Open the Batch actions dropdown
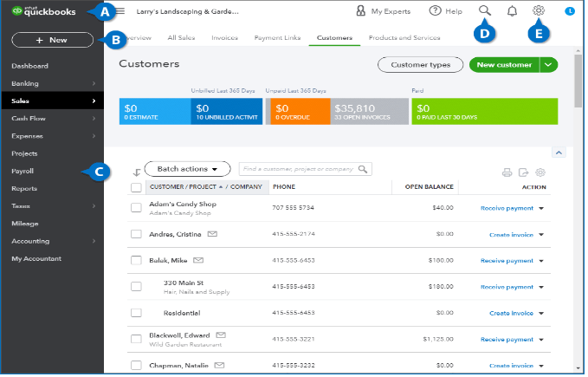 [189, 170]
